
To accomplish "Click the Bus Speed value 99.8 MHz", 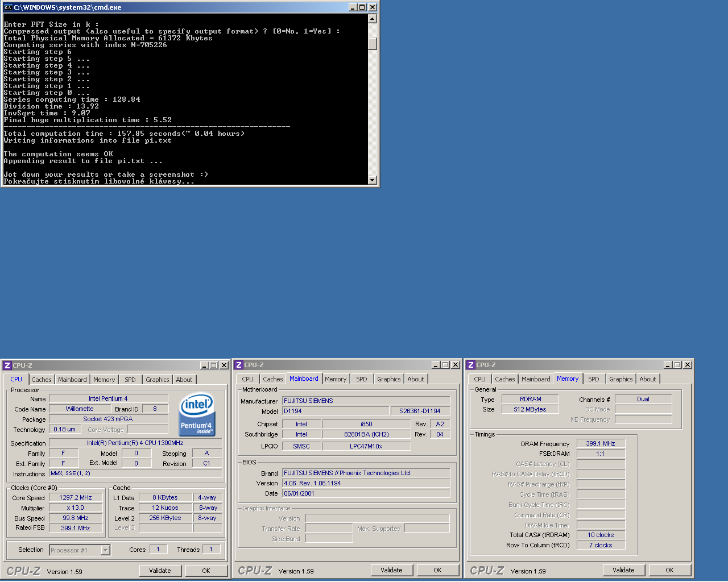I will point(76,518).
